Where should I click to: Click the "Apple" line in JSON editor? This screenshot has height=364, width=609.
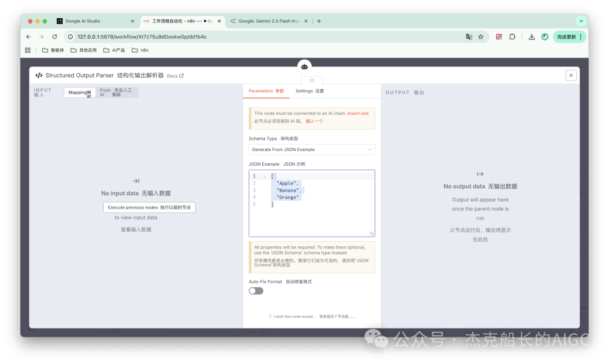288,184
